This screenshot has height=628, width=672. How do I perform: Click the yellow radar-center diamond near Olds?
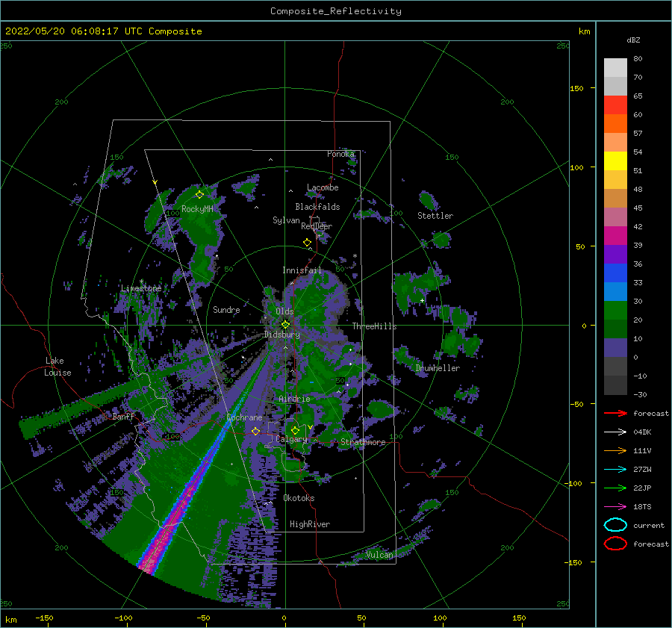(285, 325)
